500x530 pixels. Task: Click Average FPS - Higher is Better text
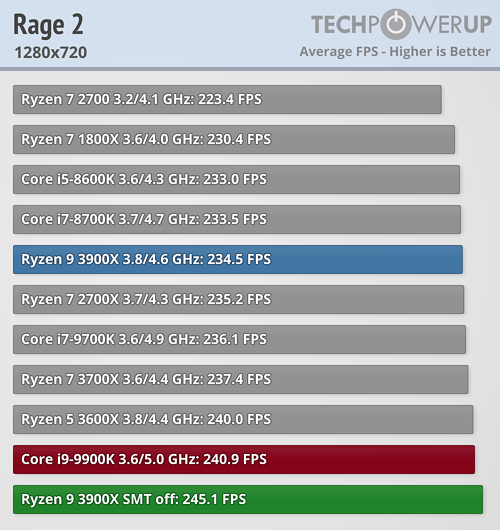coord(395,51)
